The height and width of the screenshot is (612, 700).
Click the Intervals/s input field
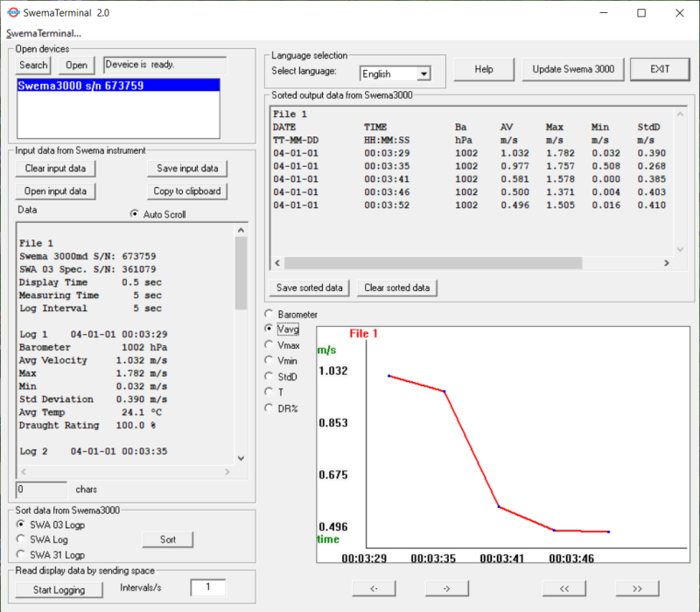click(208, 588)
